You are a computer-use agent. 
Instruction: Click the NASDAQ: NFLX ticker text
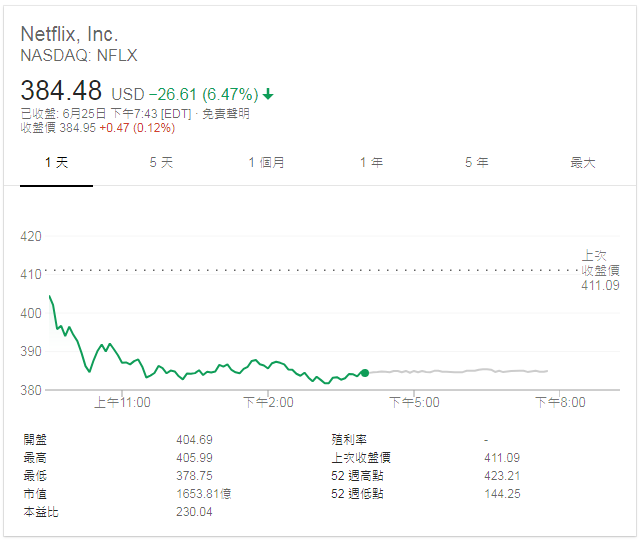[79, 56]
